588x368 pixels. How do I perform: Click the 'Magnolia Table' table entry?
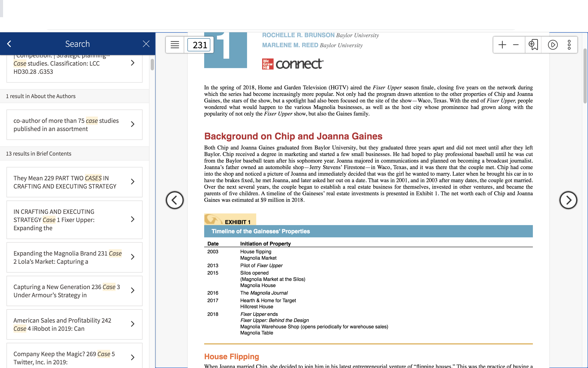click(x=257, y=333)
